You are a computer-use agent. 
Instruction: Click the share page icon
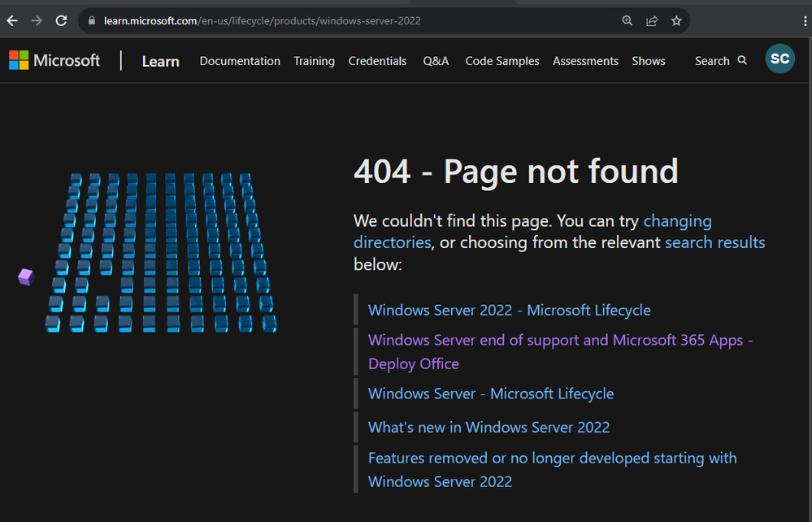pyautogui.click(x=652, y=20)
